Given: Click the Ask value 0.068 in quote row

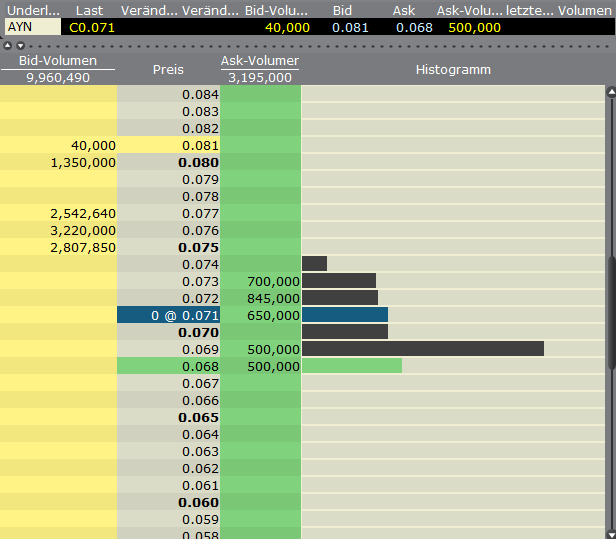Looking at the screenshot, I should coord(414,27).
